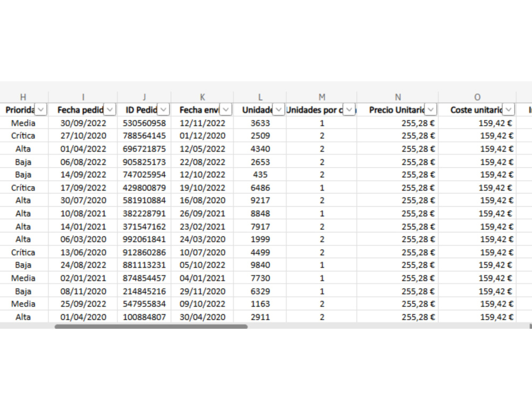Select cell with order ID 581910884
Image resolution: width=532 pixels, height=399 pixels.
tap(144, 201)
